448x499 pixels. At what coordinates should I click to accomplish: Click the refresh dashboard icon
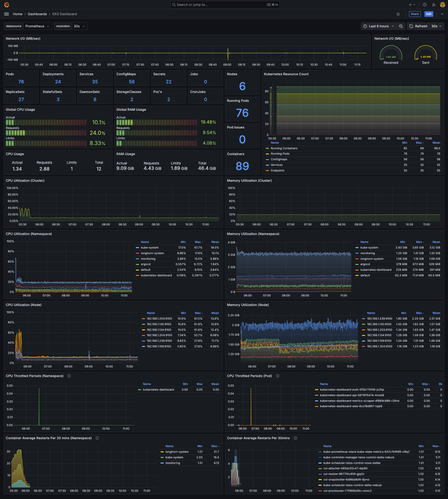pos(411,26)
